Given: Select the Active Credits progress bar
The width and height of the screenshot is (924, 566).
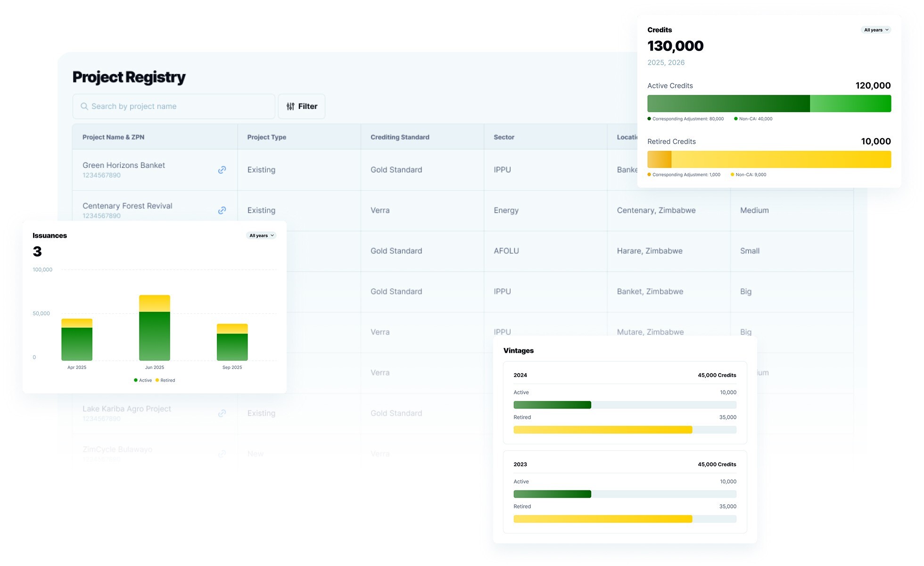Looking at the screenshot, I should (x=769, y=104).
